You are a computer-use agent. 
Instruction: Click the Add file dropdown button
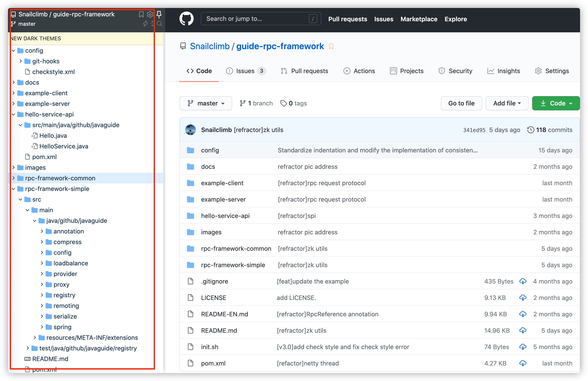pos(506,103)
